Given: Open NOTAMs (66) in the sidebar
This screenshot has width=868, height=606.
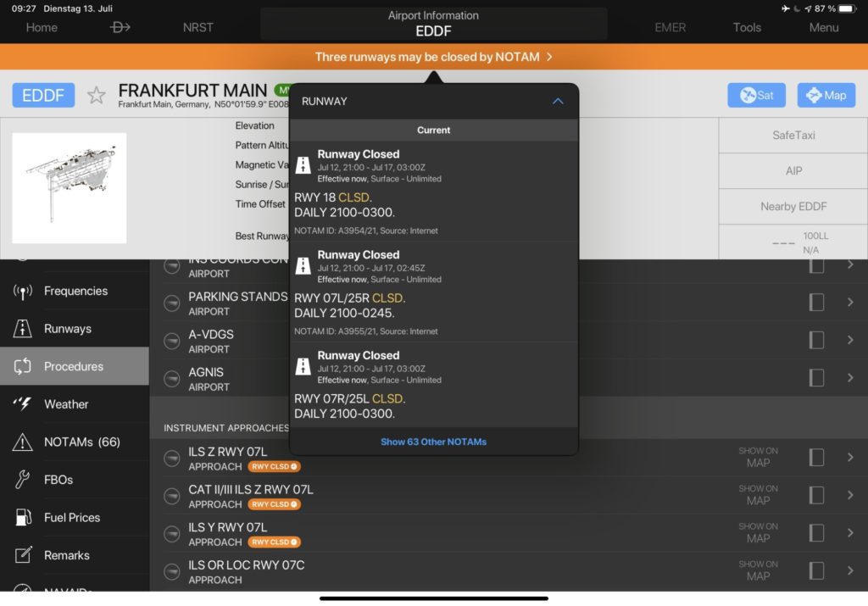Looking at the screenshot, I should [75, 442].
